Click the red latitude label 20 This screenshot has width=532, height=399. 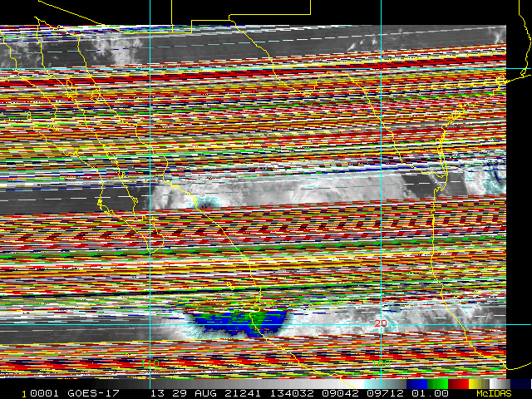tap(381, 323)
